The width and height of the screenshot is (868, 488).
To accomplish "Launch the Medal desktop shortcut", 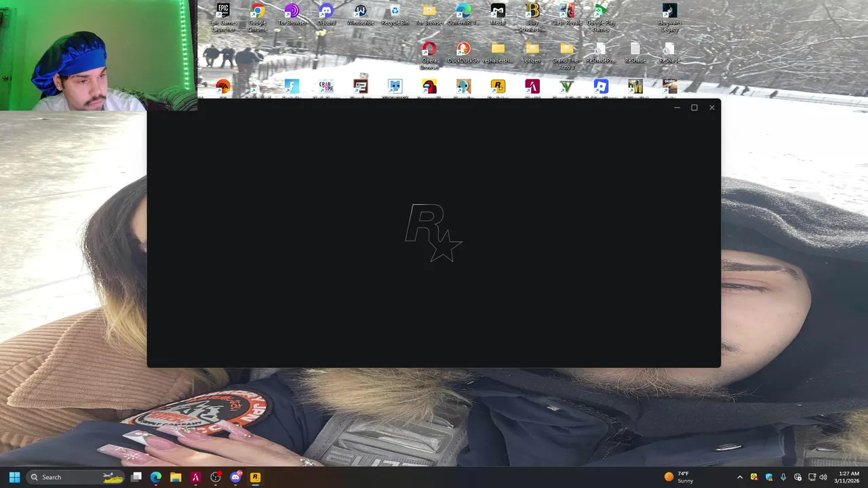I will 498,15.
